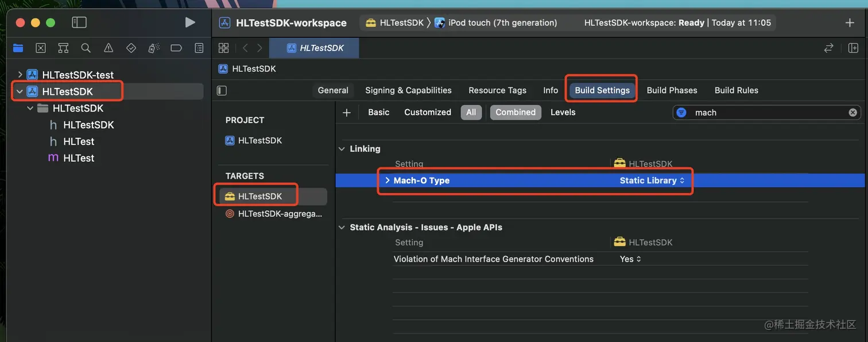Open the Source Control navigator
The height and width of the screenshot is (342, 868).
(41, 48)
